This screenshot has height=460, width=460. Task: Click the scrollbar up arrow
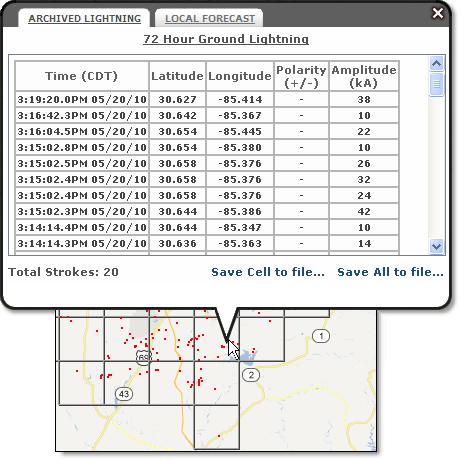(x=436, y=63)
